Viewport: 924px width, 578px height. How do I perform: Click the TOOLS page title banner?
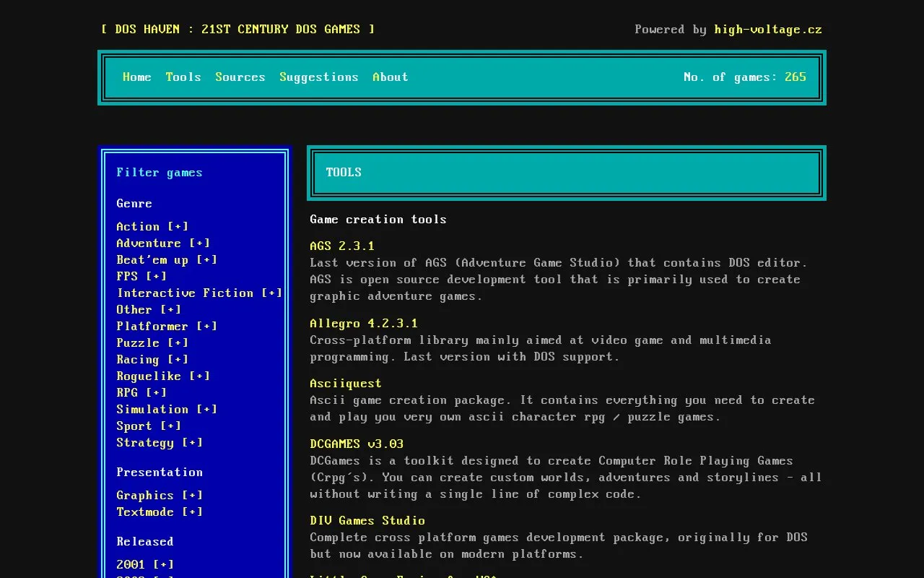pos(567,173)
